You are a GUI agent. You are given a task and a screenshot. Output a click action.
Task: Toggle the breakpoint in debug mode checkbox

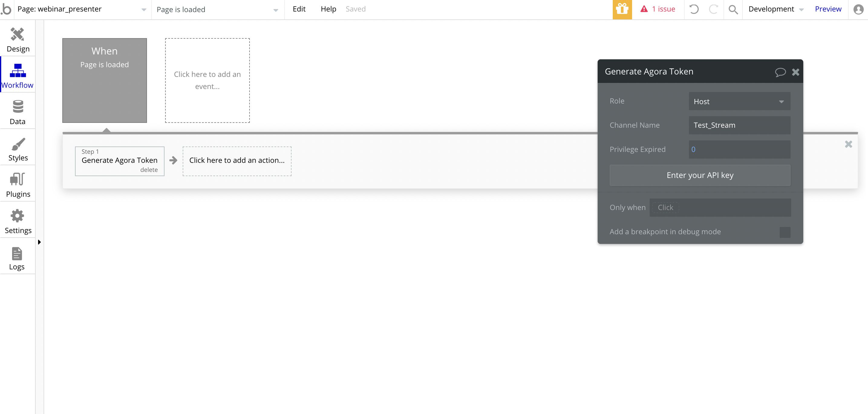pyautogui.click(x=785, y=232)
